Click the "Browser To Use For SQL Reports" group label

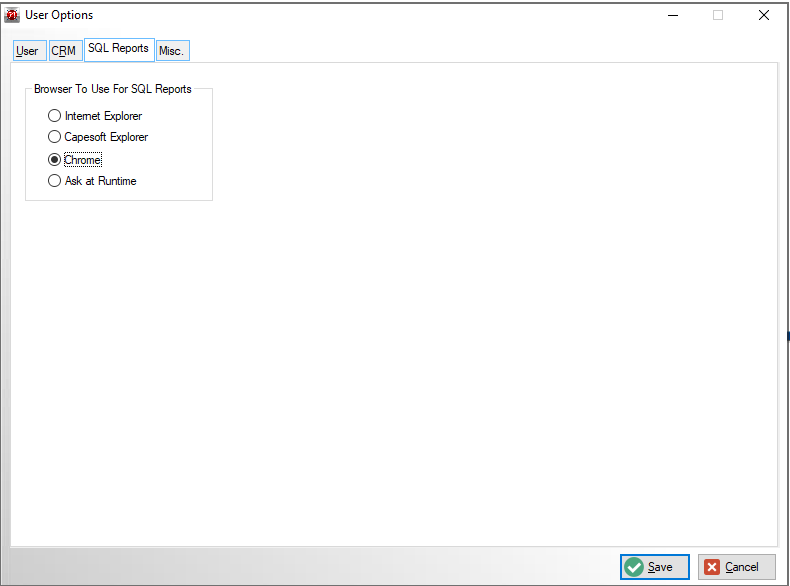(x=113, y=89)
